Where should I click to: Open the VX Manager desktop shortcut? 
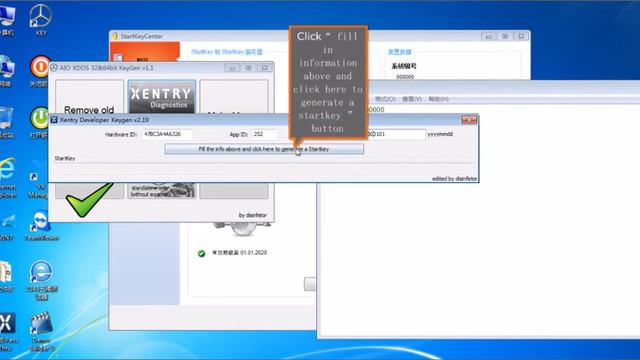pyautogui.click(x=38, y=185)
